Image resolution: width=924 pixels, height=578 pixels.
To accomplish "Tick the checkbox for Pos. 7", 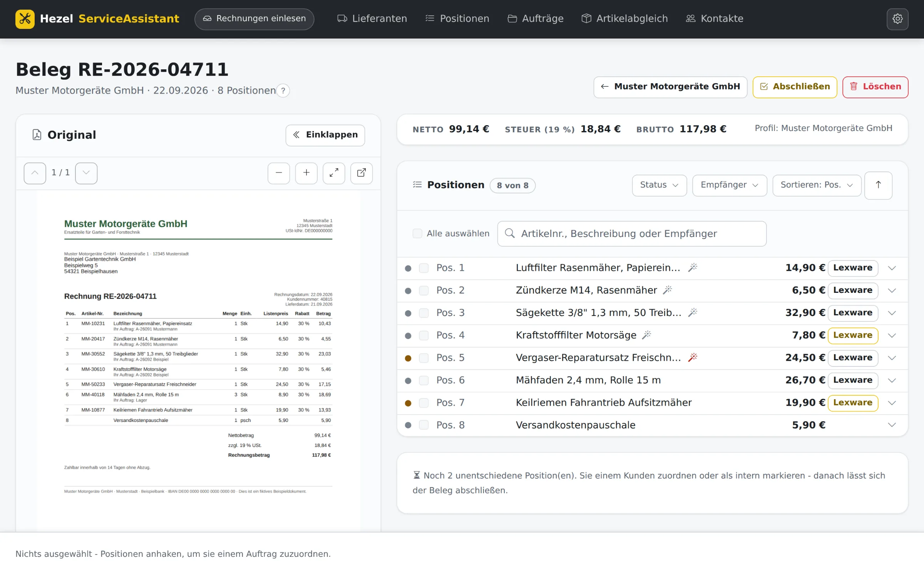I will click(424, 403).
